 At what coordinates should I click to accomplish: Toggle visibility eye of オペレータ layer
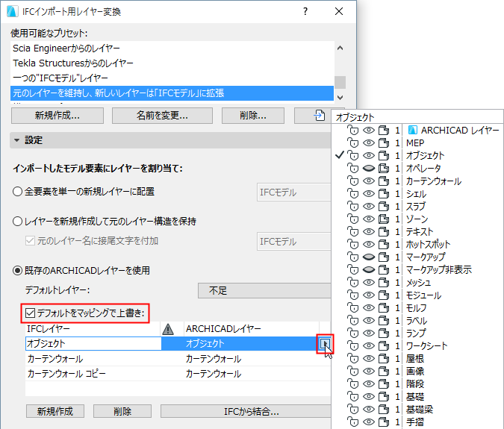pyautogui.click(x=369, y=169)
